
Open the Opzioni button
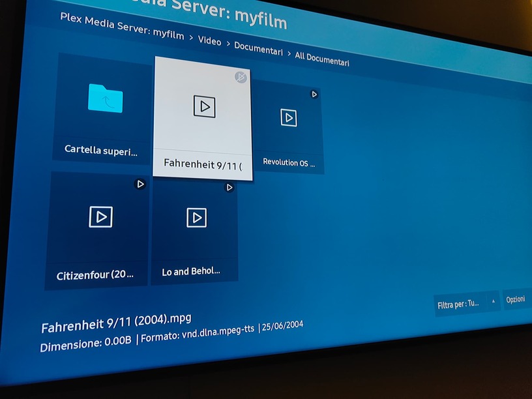click(x=516, y=299)
